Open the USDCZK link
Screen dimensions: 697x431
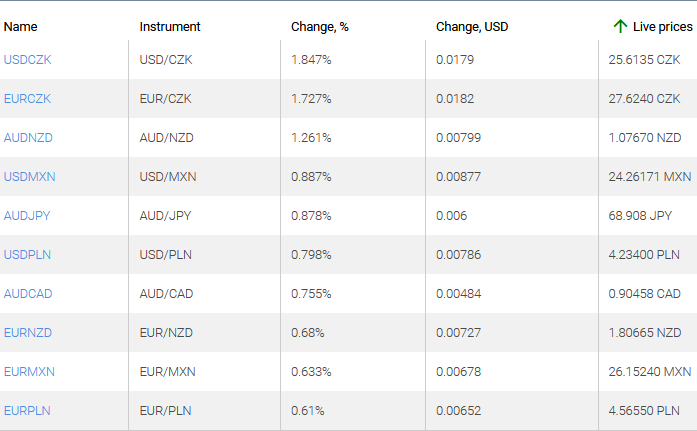(x=28, y=60)
